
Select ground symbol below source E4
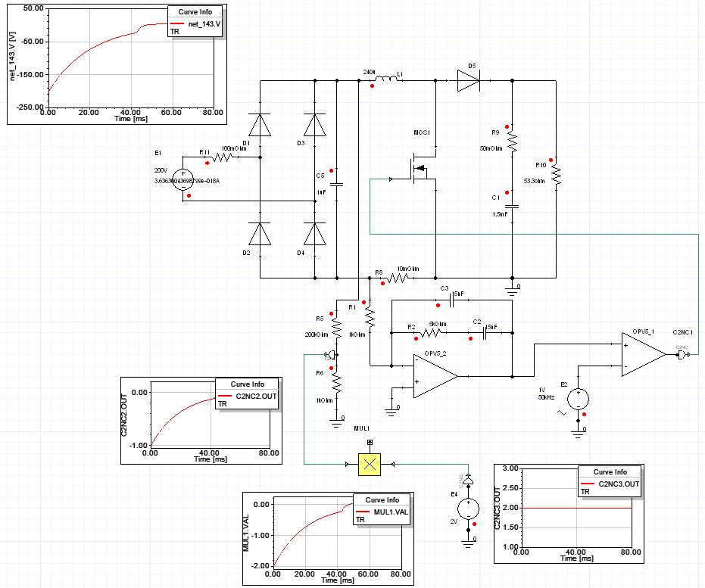(x=469, y=544)
